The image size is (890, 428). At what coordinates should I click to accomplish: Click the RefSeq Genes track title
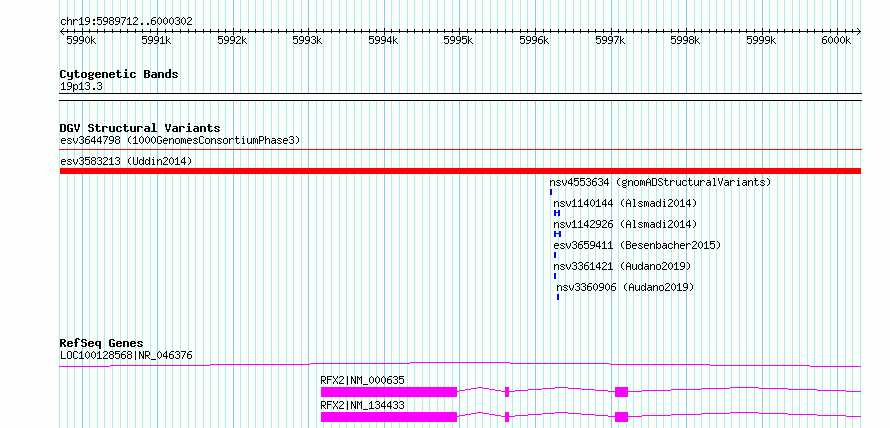coord(102,343)
